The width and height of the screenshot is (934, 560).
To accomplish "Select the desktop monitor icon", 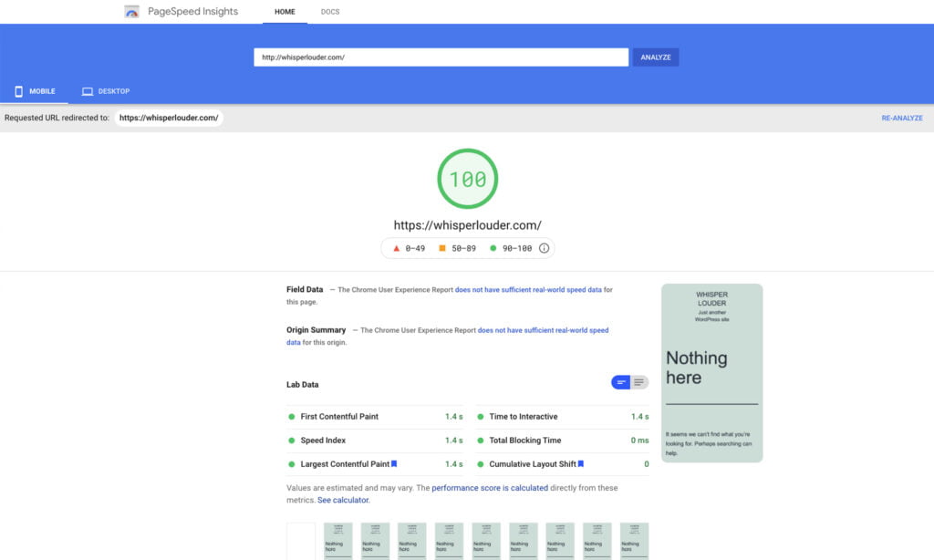I will point(87,91).
